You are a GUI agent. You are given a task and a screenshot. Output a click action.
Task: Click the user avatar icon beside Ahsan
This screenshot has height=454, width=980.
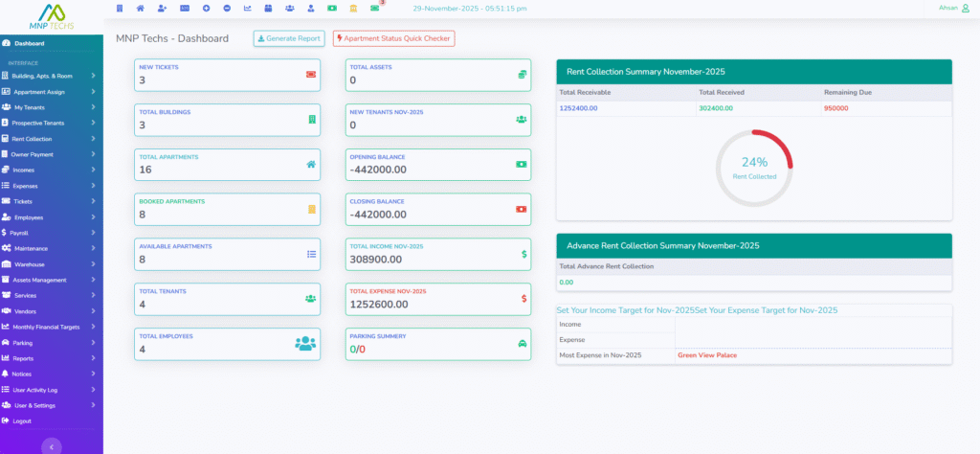point(966,8)
